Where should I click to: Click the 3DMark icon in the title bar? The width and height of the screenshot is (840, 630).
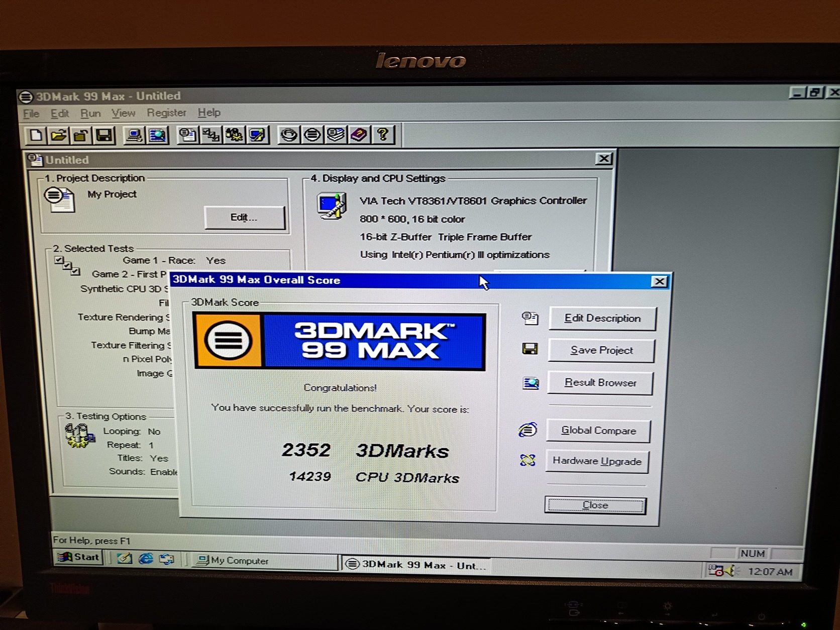26,96
